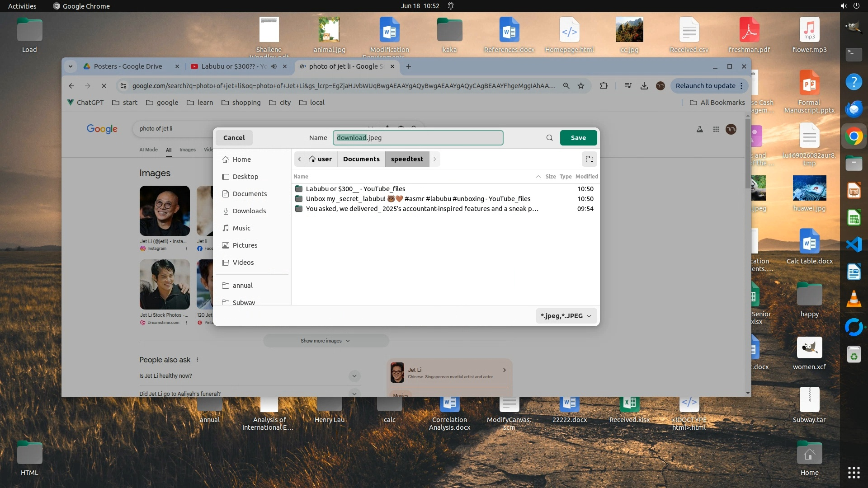Cancel the save file dialog
The width and height of the screenshot is (868, 488).
tap(234, 138)
